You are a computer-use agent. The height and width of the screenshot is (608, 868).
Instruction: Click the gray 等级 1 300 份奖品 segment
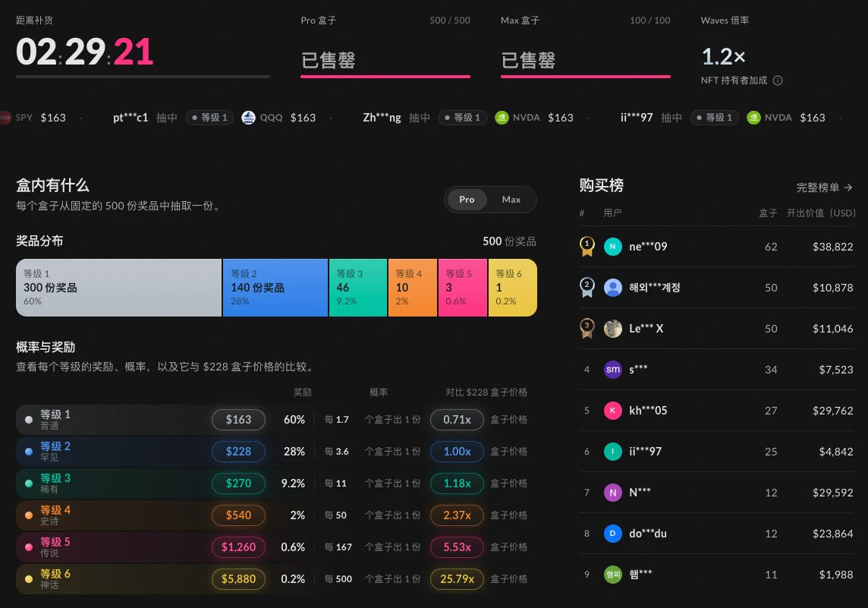tap(119, 288)
